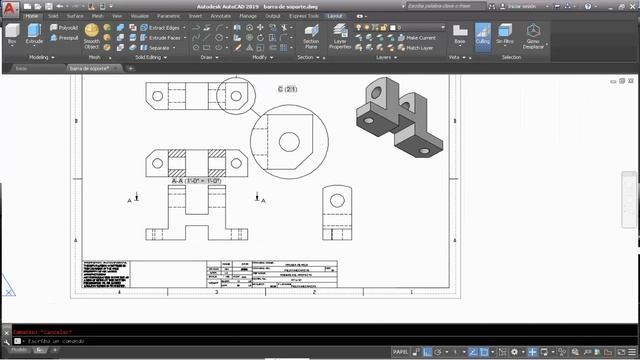The width and height of the screenshot is (640, 360).
Task: Click the navigation bar on right of viewport
Action: [629, 200]
